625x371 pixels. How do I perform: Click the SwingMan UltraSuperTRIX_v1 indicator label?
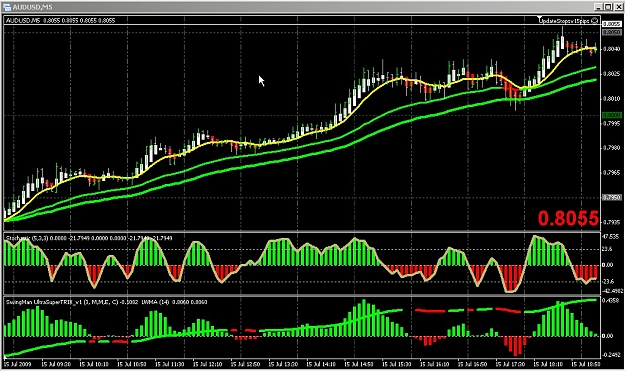point(72,302)
